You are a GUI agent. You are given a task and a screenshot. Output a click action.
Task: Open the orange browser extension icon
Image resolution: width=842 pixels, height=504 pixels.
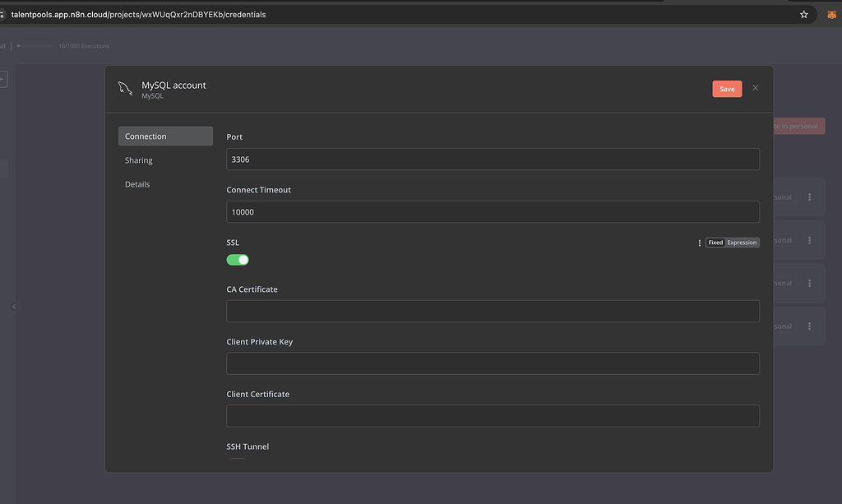830,14
